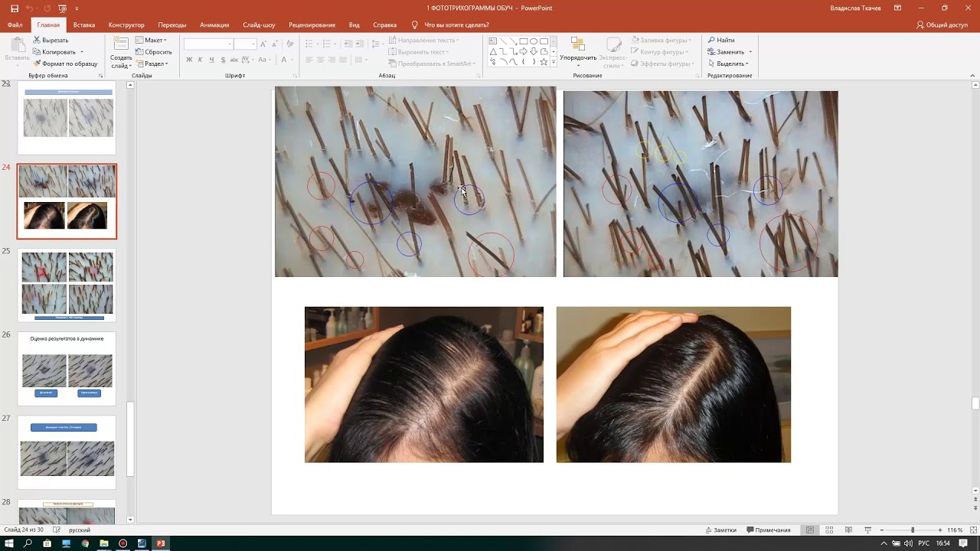Toggle the Заметки notes pane
Image resolution: width=980 pixels, height=551 pixels.
point(720,530)
